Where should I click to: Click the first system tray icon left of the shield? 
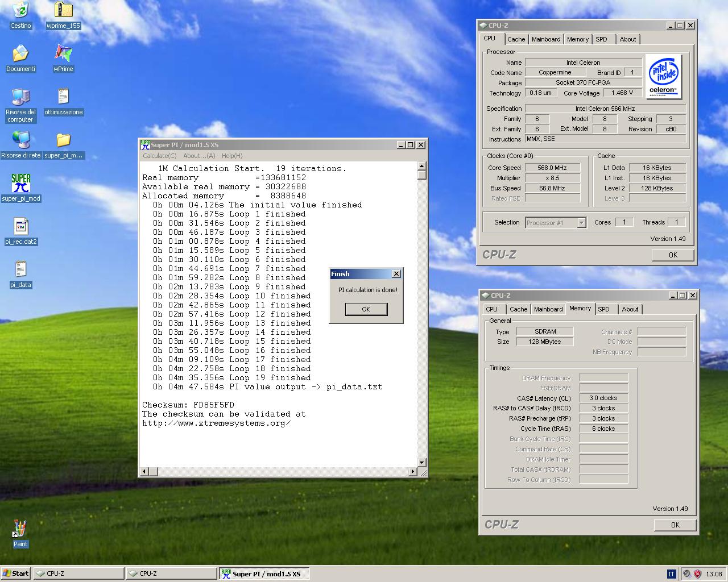(x=686, y=573)
